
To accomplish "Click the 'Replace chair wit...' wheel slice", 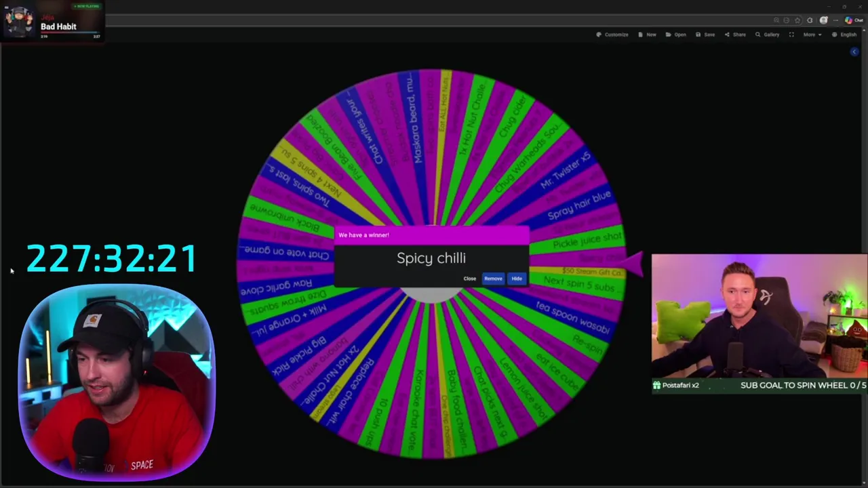I will pyautogui.click(x=351, y=391).
